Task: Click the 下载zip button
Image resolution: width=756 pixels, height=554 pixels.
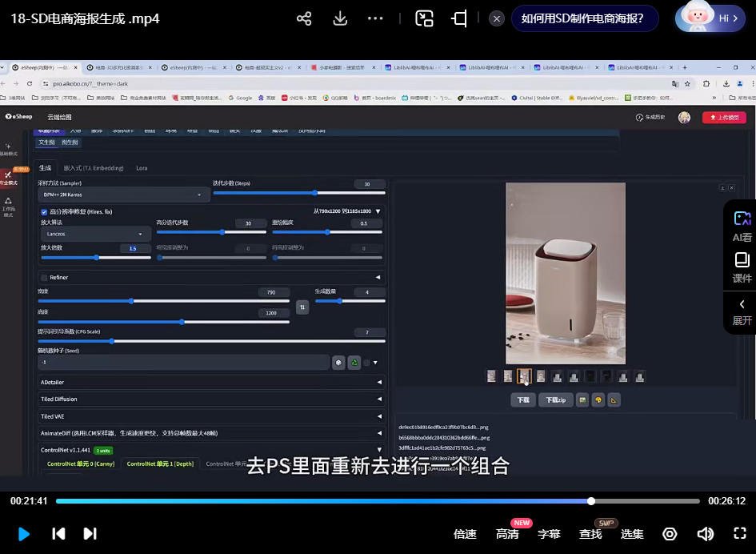Action: (555, 399)
